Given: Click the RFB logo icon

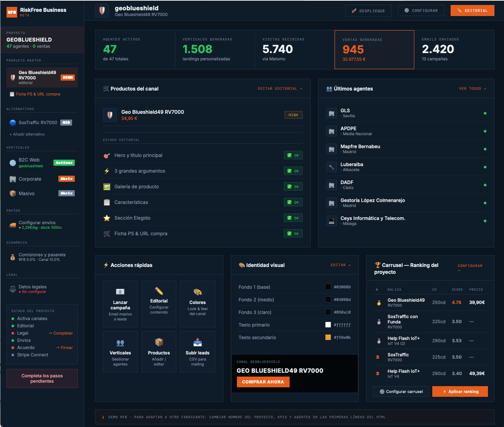Looking at the screenshot, I should tap(12, 12).
